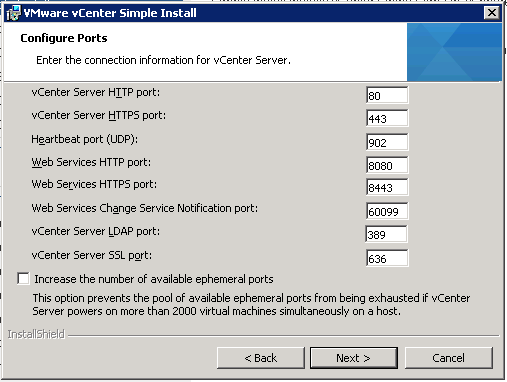Click the vCenter Server LDAP port label

96,231
